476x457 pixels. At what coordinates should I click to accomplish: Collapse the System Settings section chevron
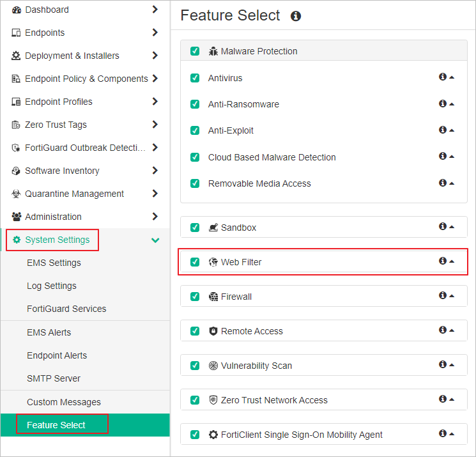(155, 240)
